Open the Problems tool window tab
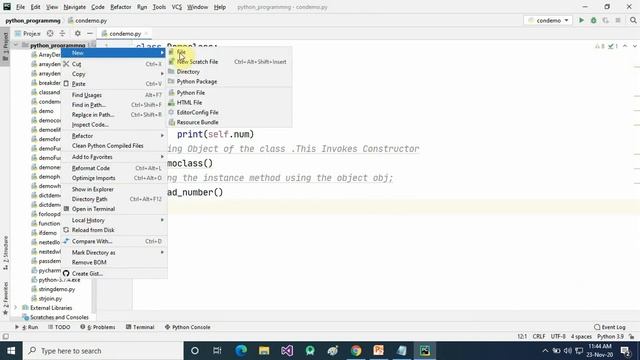Image resolution: width=640 pixels, height=360 pixels. click(x=98, y=327)
